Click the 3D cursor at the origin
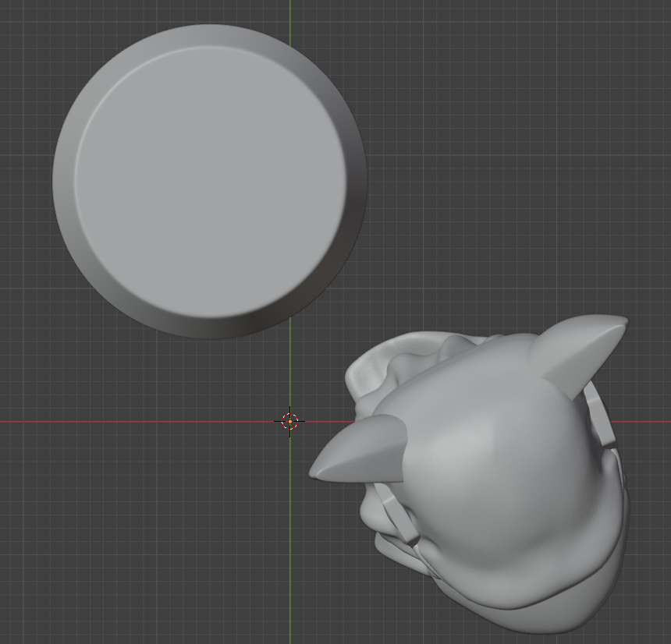 289,421
